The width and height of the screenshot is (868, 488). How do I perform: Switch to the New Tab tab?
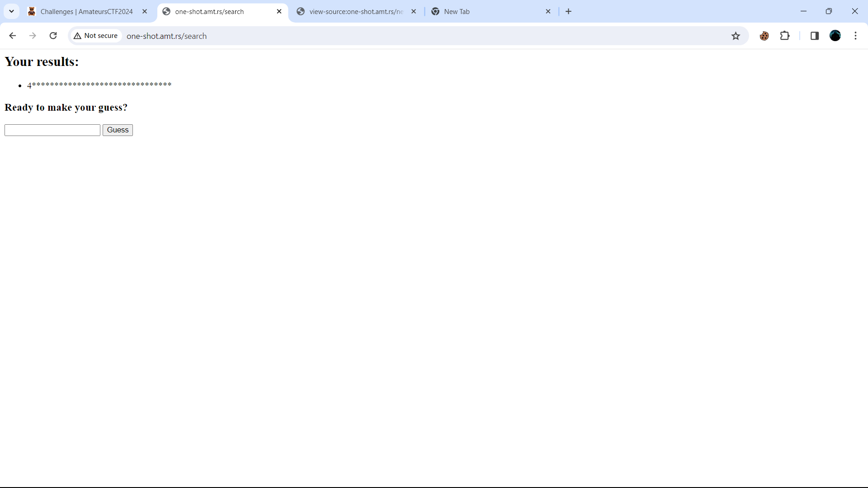point(488,12)
